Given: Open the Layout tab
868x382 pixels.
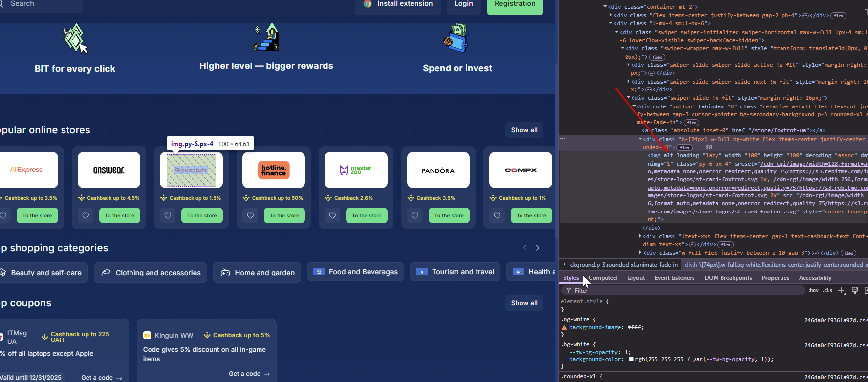Looking at the screenshot, I should tap(636, 278).
